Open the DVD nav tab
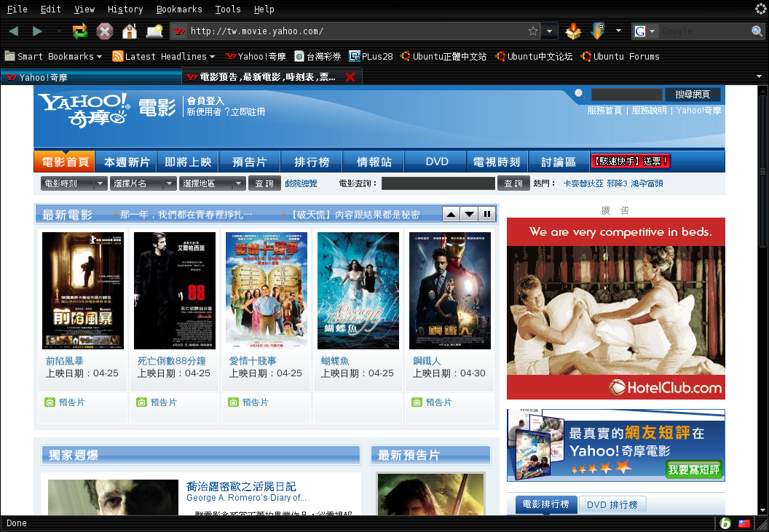 (436, 162)
